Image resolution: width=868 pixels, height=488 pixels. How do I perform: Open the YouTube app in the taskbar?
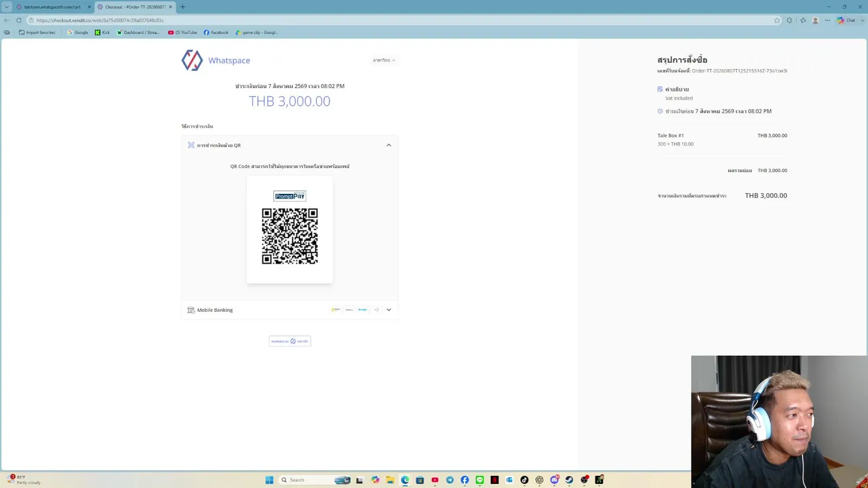(435, 480)
